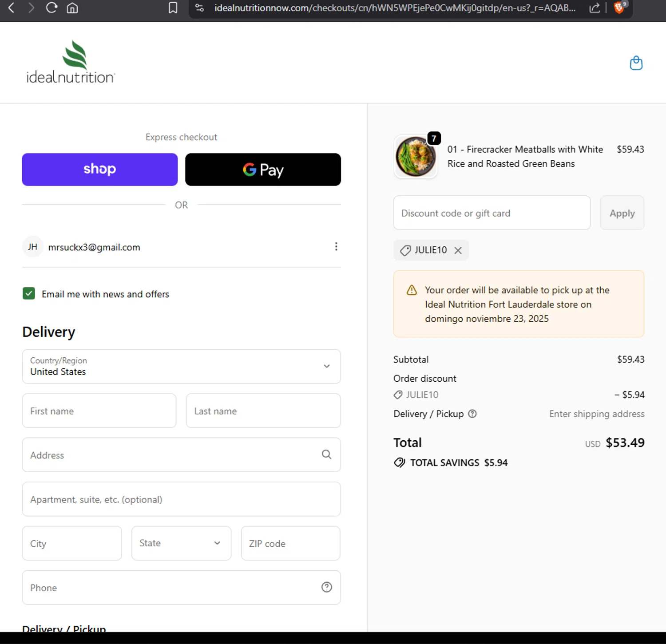666x644 pixels.
Task: Click the Express checkout heading
Action: tap(181, 137)
